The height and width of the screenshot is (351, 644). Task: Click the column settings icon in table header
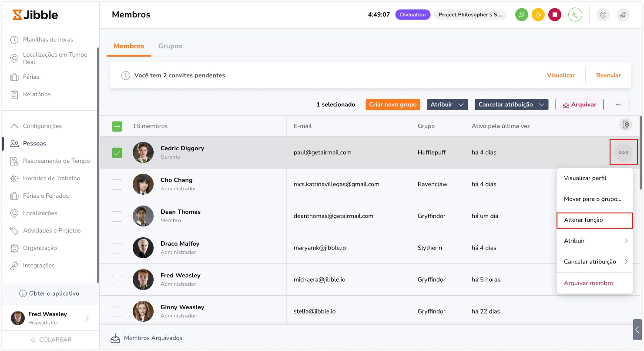coord(626,125)
